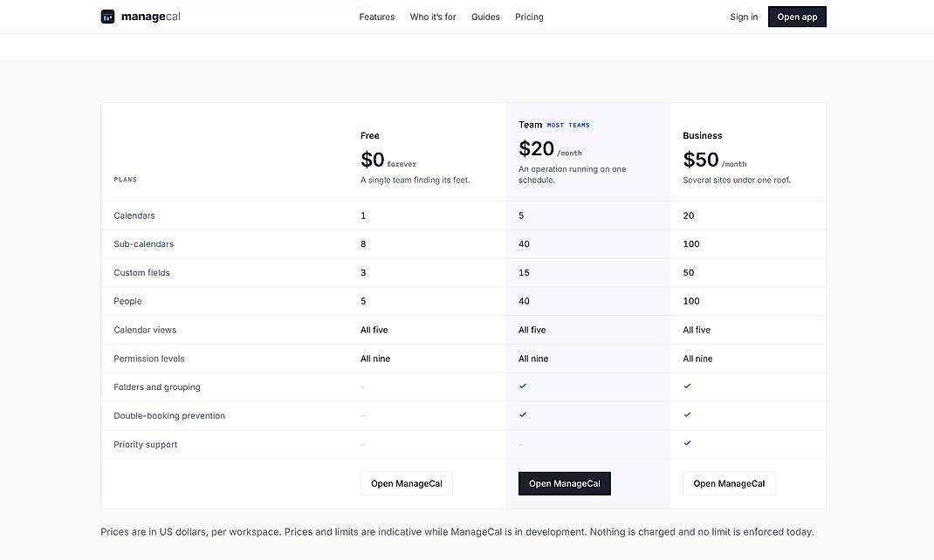Click the $20 /month price
This screenshot has width=934, height=560.
pyautogui.click(x=550, y=149)
